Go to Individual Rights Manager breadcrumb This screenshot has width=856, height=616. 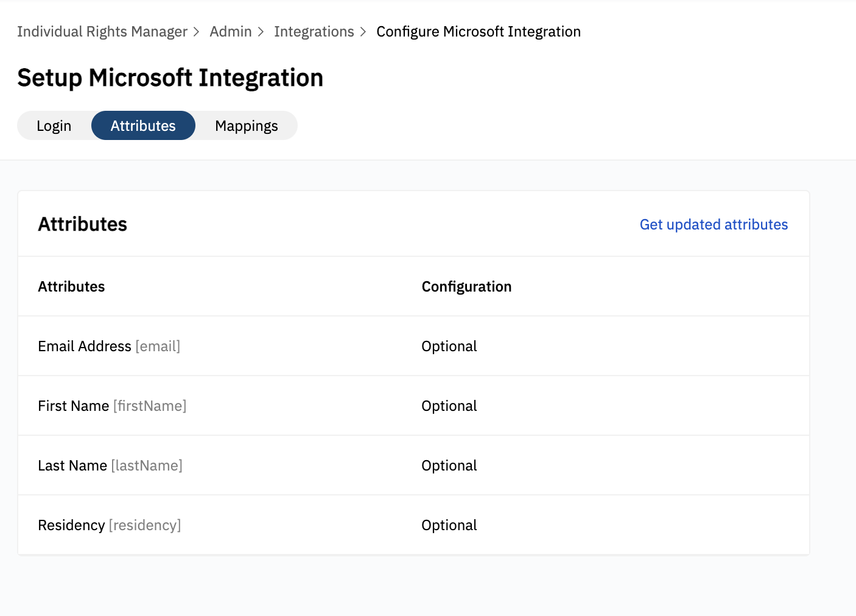[102, 32]
